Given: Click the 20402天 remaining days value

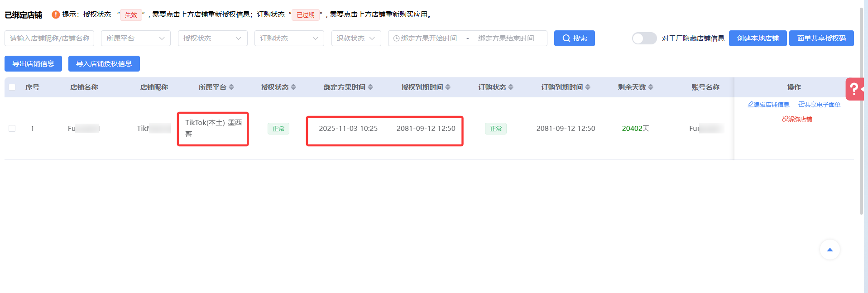Looking at the screenshot, I should (x=636, y=129).
